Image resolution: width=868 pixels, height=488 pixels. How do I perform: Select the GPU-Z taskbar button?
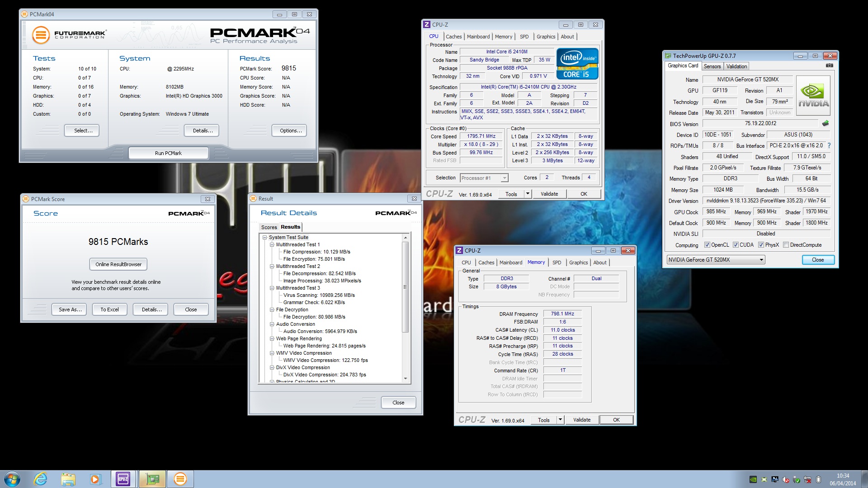click(152, 479)
